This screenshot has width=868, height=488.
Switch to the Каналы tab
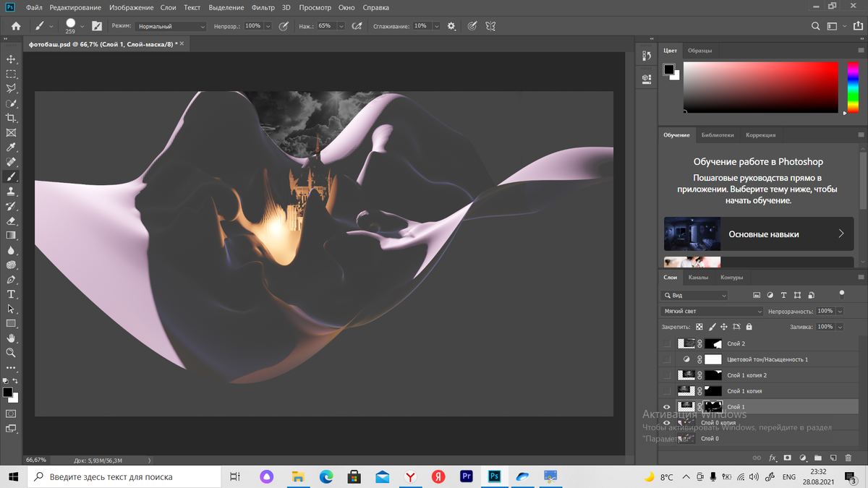(x=698, y=277)
